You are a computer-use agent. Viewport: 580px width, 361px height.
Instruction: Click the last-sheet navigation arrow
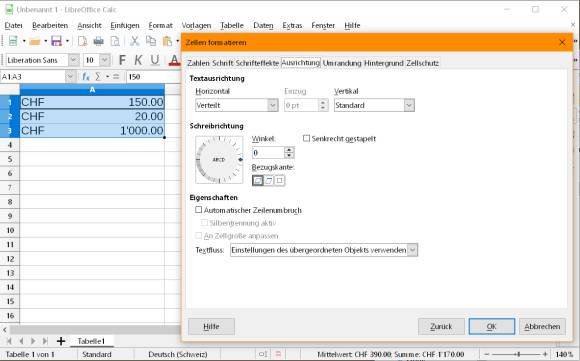tap(45, 341)
